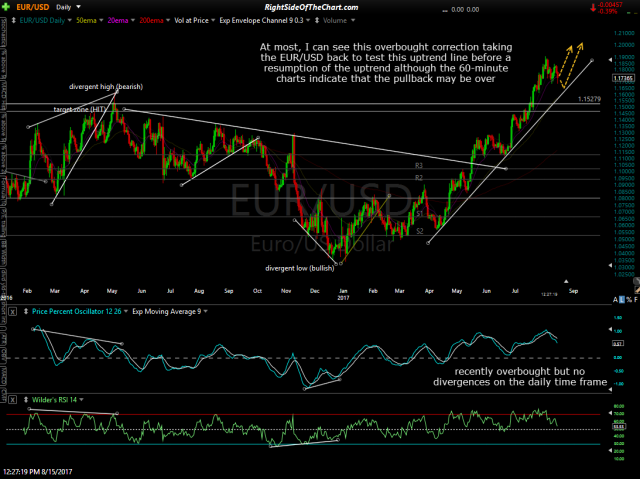Click the yellow star icon beside EUR/USD
The width and height of the screenshot is (640, 479).
coord(8,7)
